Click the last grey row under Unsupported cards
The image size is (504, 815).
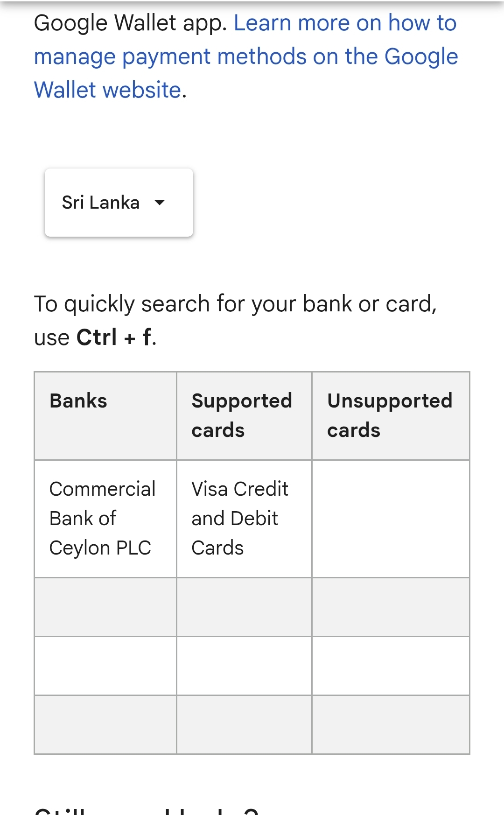point(391,724)
